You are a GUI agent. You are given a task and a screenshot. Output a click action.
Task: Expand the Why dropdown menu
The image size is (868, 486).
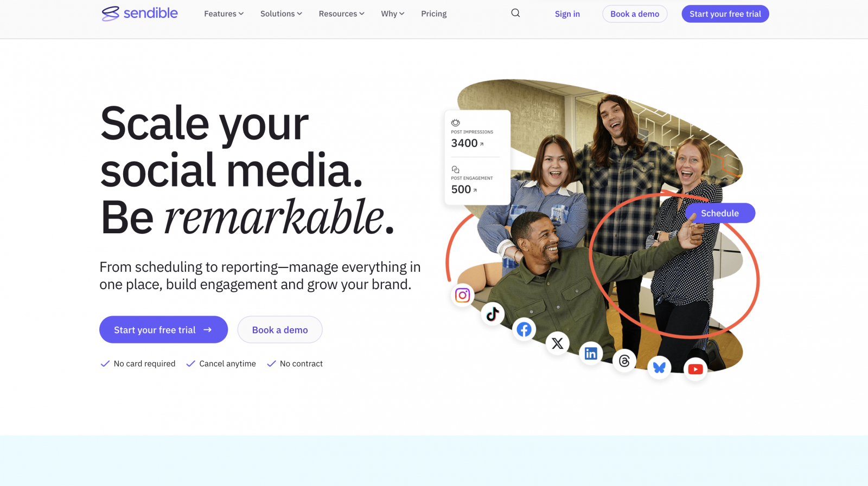[393, 14]
